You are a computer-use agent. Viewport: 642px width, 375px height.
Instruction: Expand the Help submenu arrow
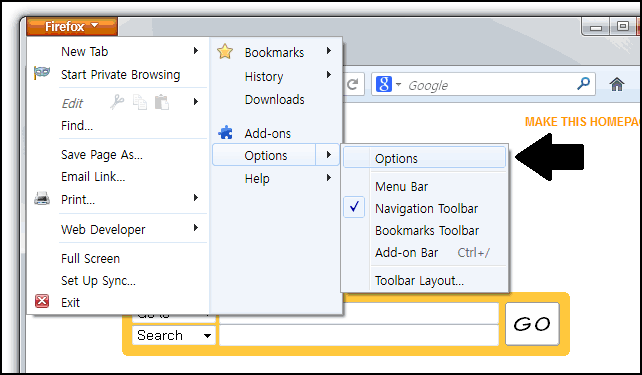(x=329, y=178)
